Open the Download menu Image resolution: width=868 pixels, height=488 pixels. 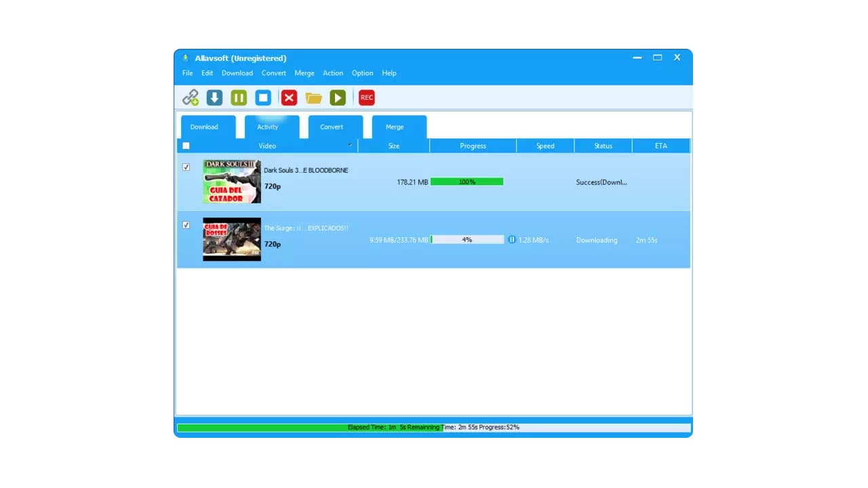click(237, 73)
